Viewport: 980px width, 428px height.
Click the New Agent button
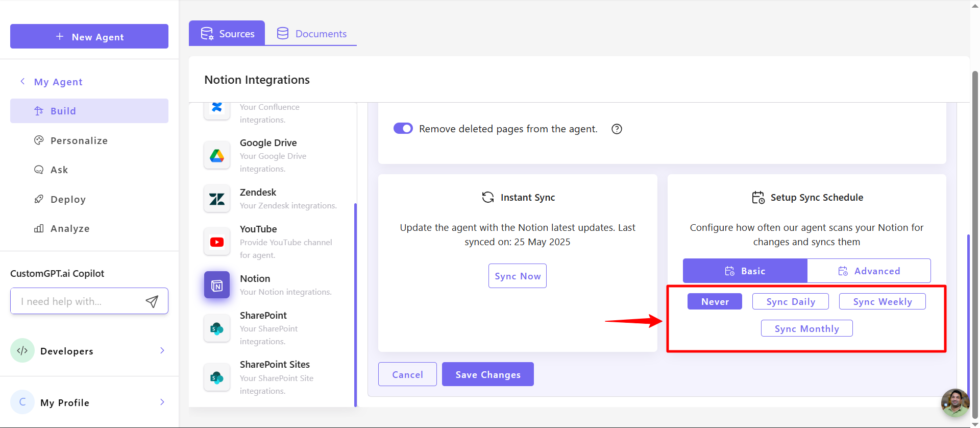pos(89,36)
